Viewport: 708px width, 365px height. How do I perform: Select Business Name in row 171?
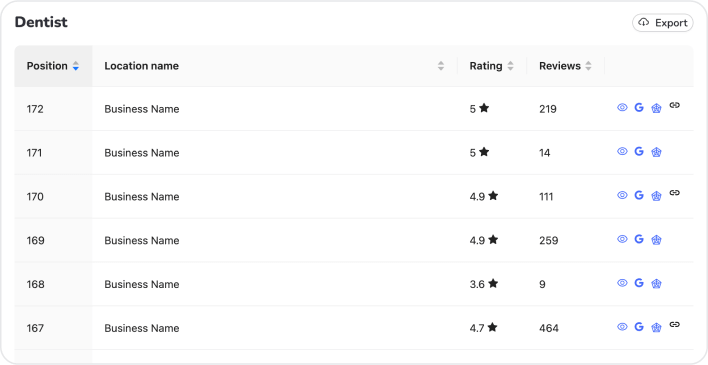142,153
